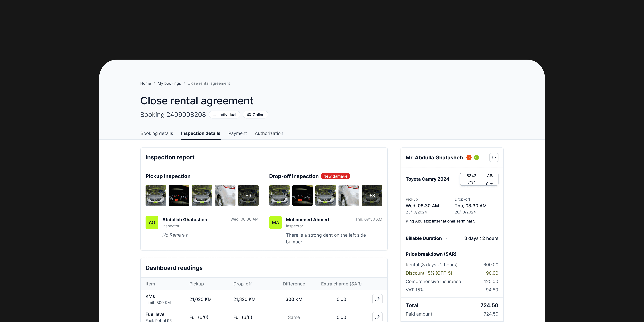Viewport: 644px width, 322px height.
Task: Click the KMs row edit pencil
Action: [x=377, y=299]
